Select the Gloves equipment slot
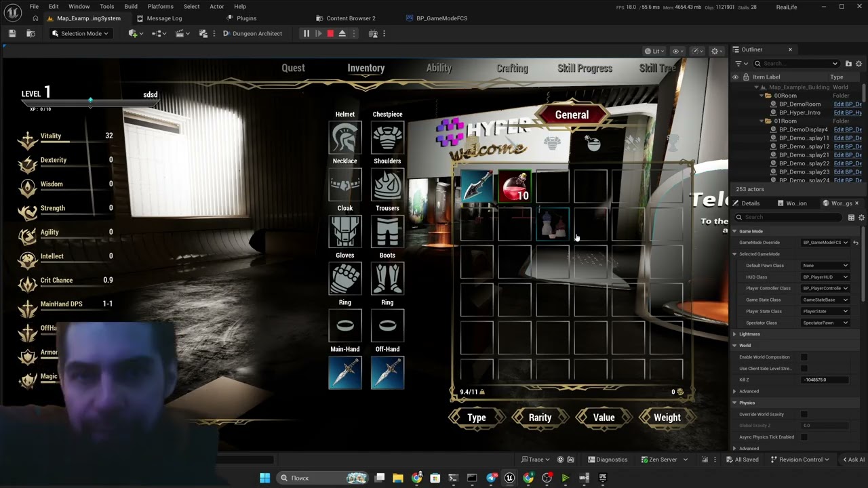 tap(345, 279)
